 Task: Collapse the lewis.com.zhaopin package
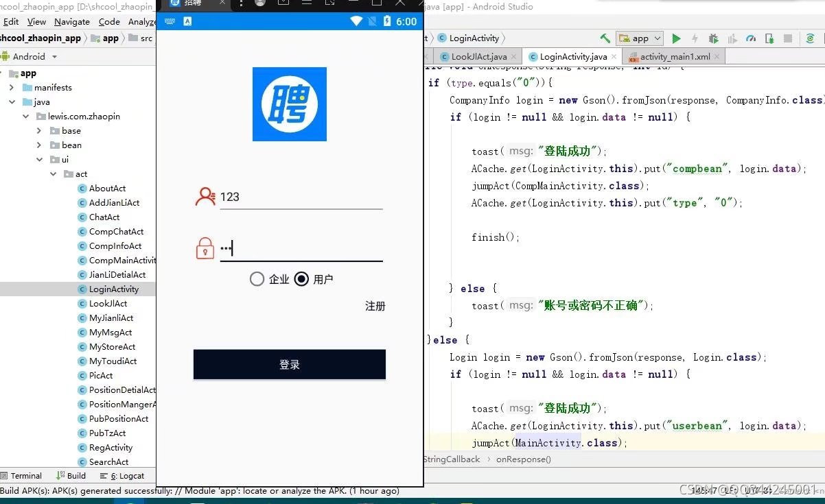pyautogui.click(x=25, y=117)
